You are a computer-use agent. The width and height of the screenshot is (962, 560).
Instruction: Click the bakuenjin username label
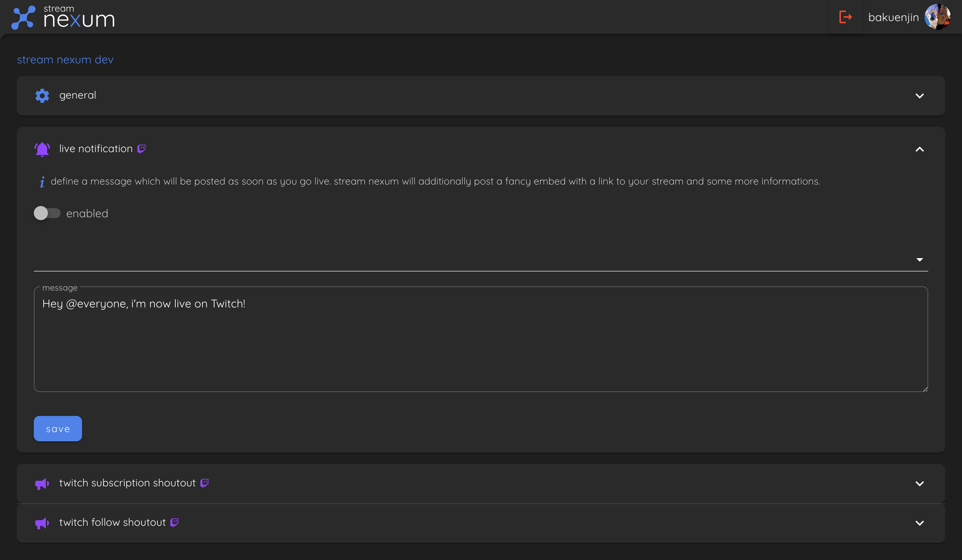(x=893, y=17)
